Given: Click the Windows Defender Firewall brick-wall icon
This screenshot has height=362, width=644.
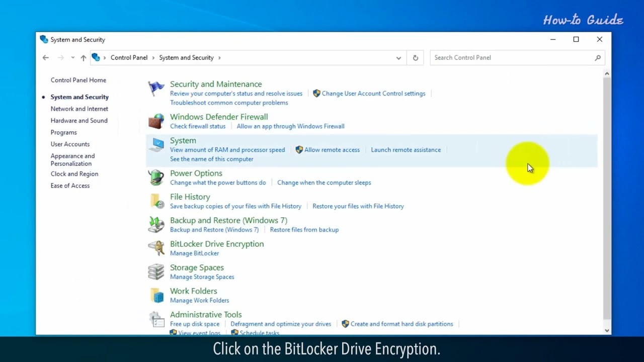Looking at the screenshot, I should (x=156, y=121).
